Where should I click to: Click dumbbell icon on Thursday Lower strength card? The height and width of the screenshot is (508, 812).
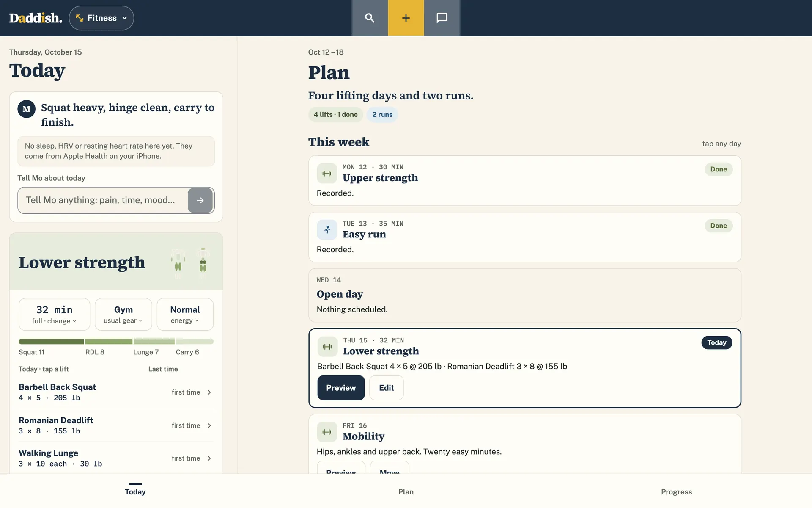[x=327, y=347]
